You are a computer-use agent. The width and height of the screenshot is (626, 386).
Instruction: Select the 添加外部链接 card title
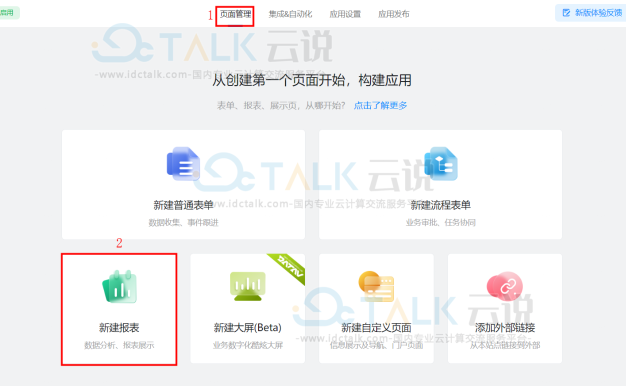point(505,328)
